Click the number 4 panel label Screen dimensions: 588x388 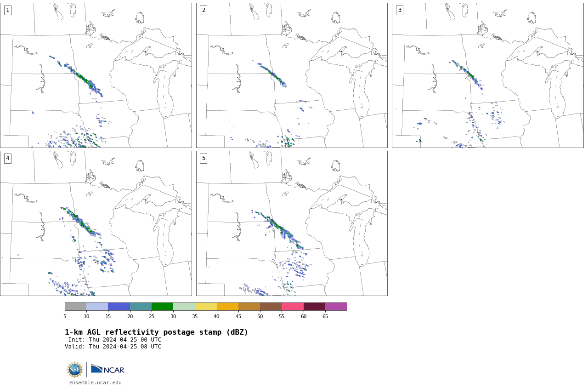tap(7, 158)
